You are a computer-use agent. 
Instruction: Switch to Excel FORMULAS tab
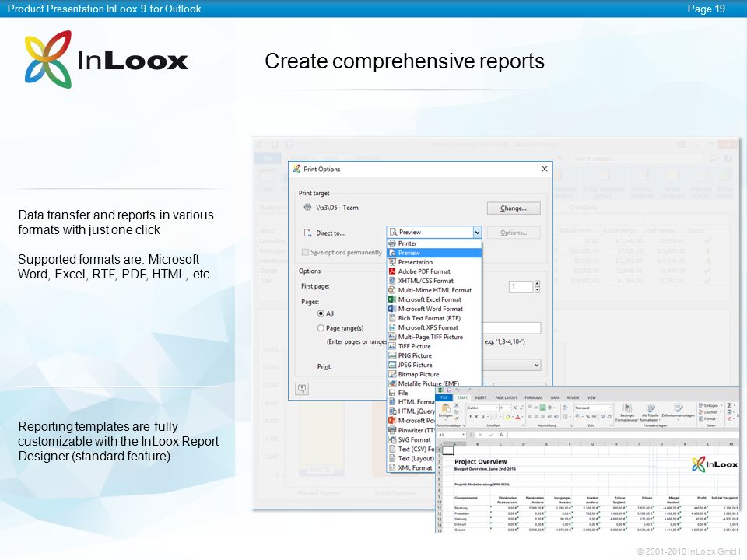click(x=534, y=397)
